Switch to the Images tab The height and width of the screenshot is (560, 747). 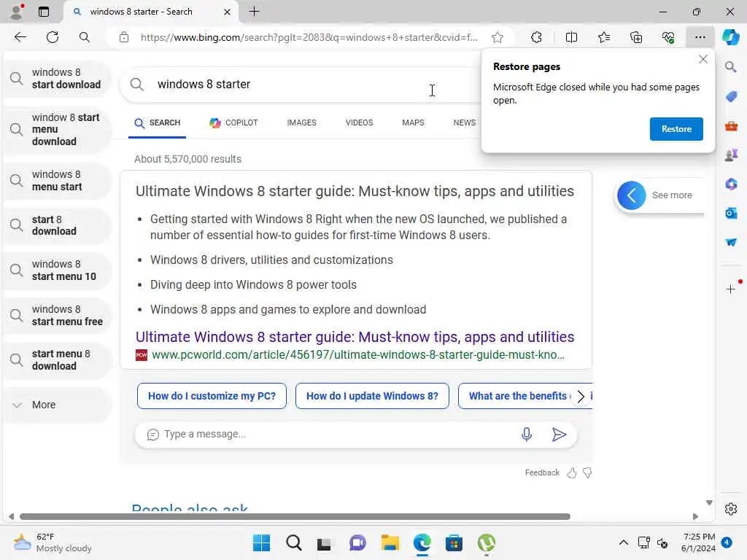pos(301,122)
